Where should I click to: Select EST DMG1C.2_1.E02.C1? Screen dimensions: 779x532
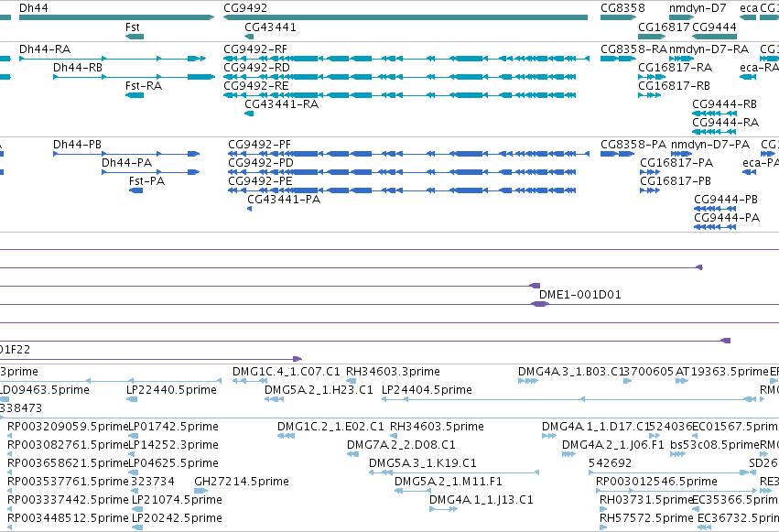coord(287,436)
